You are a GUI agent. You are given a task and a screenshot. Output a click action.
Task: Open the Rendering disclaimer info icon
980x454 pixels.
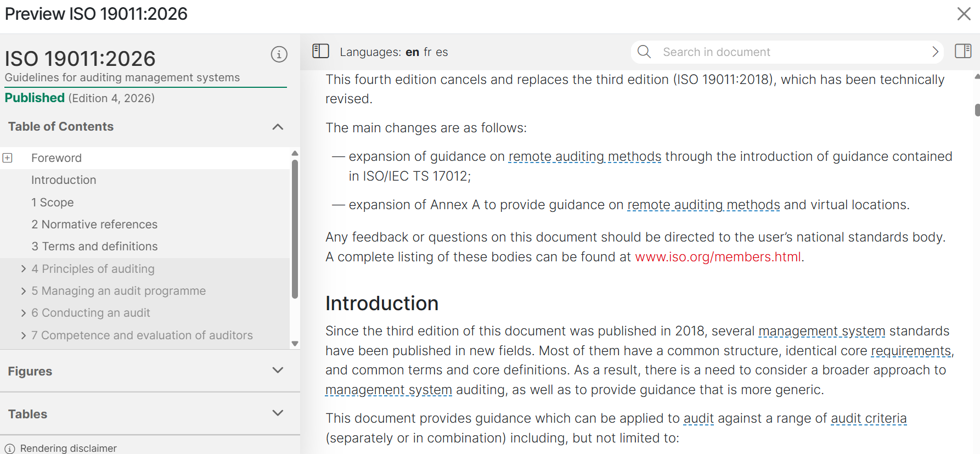pyautogui.click(x=10, y=449)
